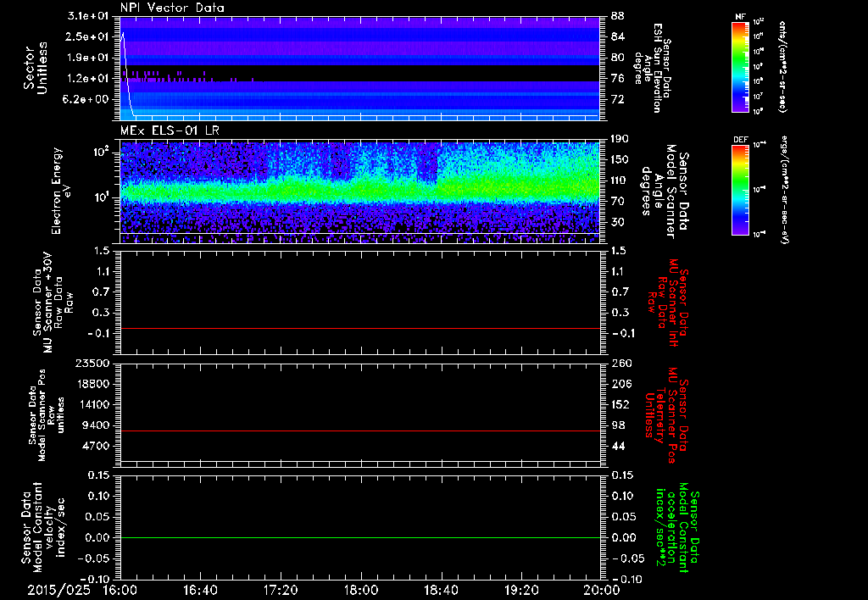Click the 9400 scanner position tick
The height and width of the screenshot is (600, 868).
(x=96, y=425)
